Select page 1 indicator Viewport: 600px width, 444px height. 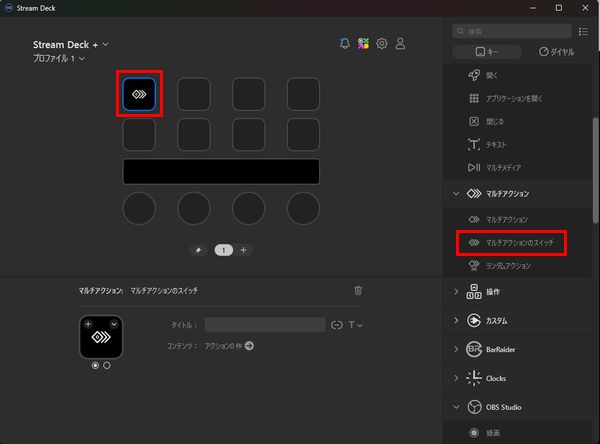(224, 250)
